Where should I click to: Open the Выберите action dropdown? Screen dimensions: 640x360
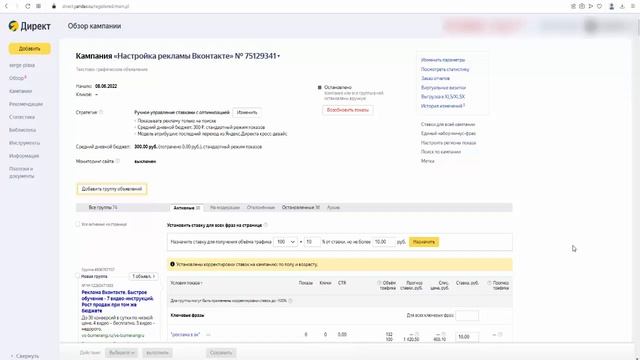pyautogui.click(x=122, y=353)
